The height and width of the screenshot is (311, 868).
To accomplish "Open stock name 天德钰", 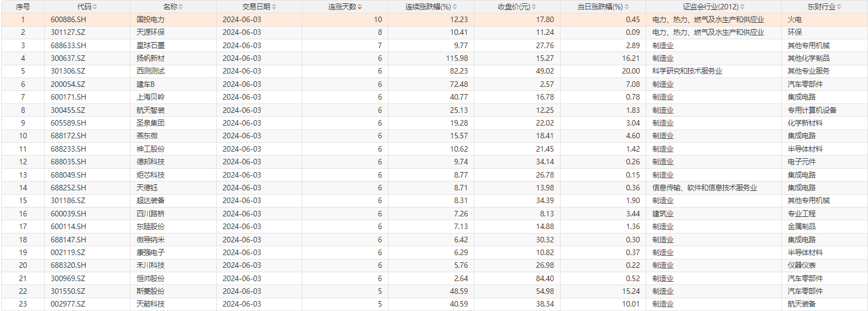I will click(147, 188).
